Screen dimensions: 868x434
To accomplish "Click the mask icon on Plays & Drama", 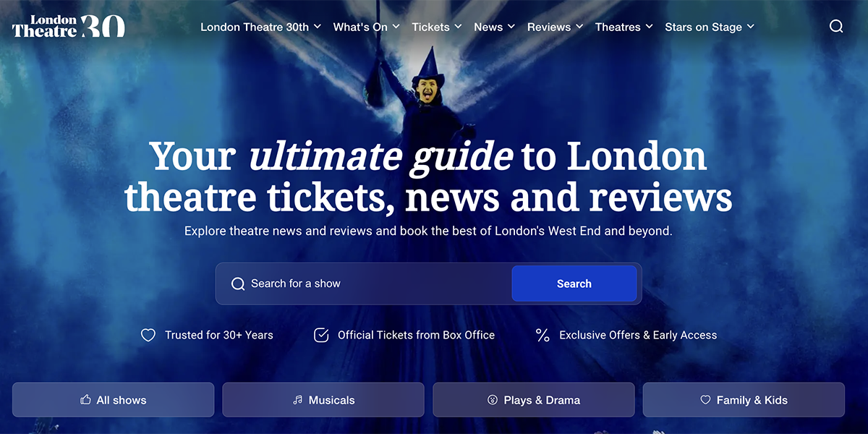I will [493, 400].
